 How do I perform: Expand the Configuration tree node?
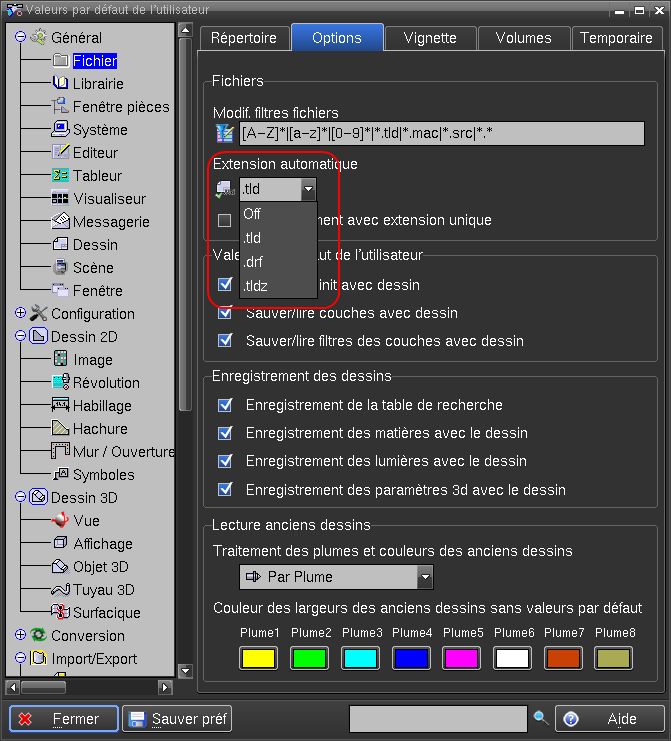tap(21, 314)
